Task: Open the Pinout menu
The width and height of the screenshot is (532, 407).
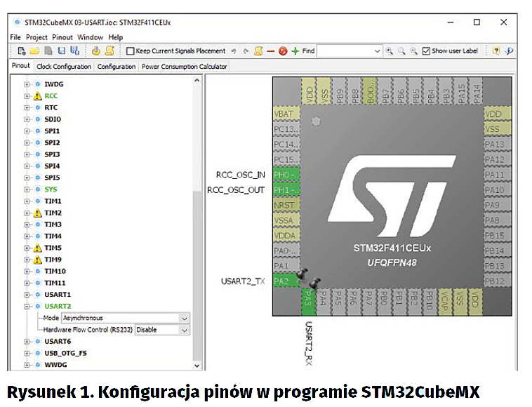Action: [62, 37]
